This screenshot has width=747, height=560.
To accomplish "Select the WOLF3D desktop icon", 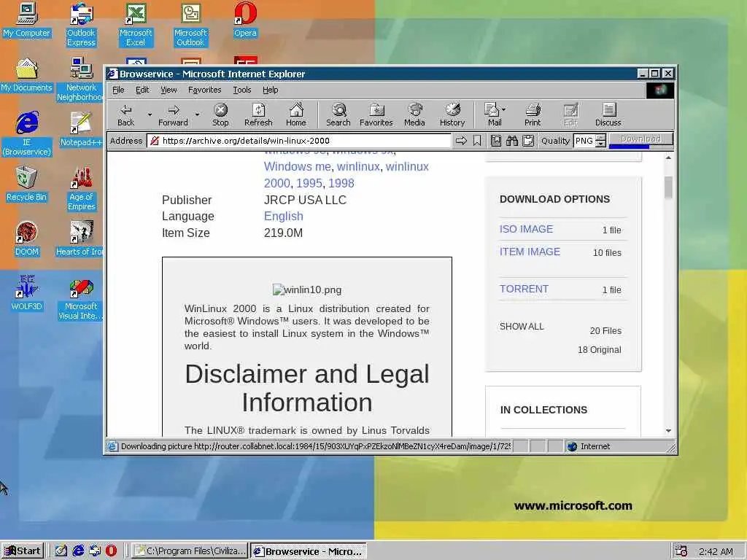I will 27,294.
